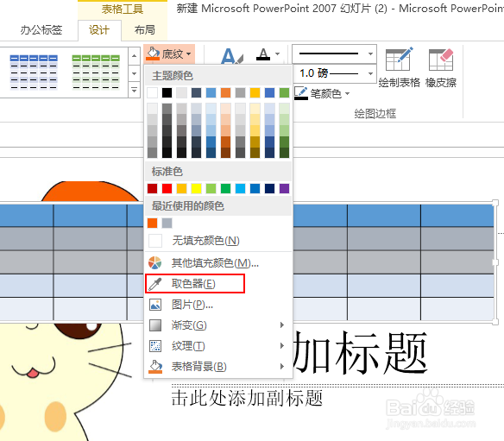Click the title placeholder 加标题
This screenshot has height=441, width=504.
[x=360, y=353]
